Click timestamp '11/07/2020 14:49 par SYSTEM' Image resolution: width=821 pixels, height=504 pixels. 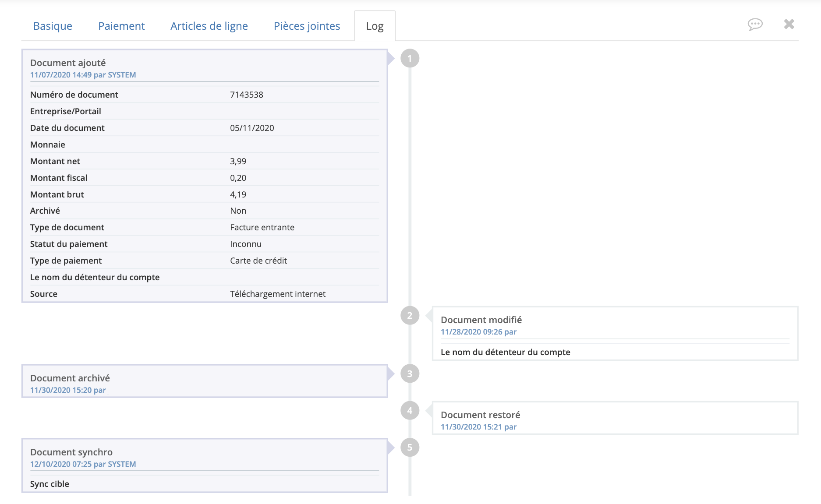click(83, 75)
